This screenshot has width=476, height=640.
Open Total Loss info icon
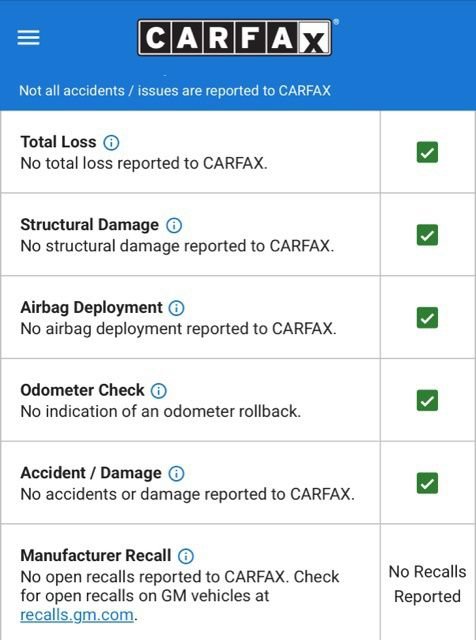tap(111, 142)
